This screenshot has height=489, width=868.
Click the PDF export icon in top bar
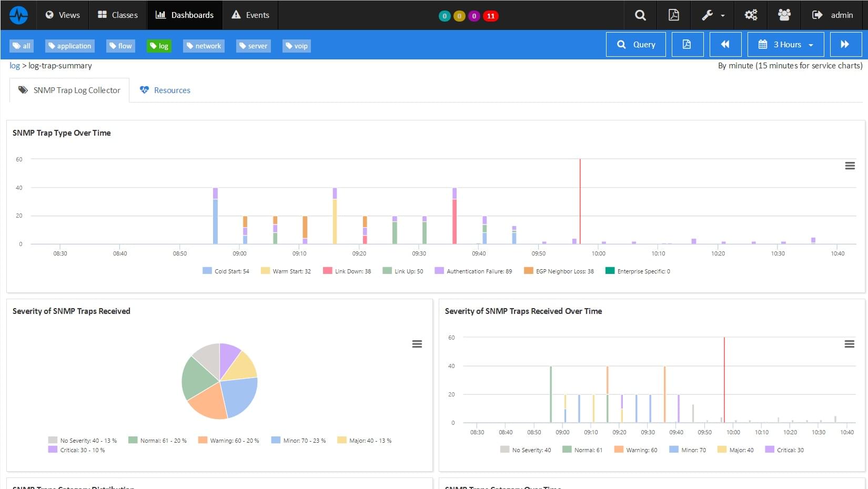[x=673, y=15]
